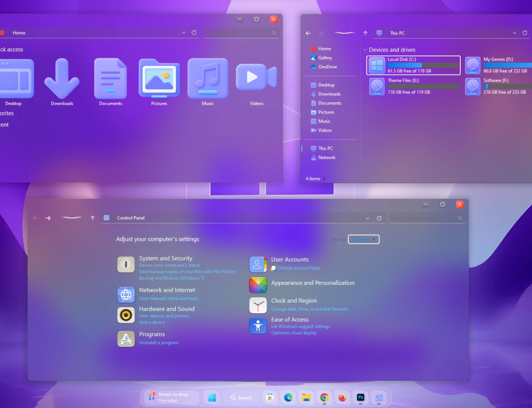
Task: Click the Appearance and Personalization icon
Action: click(x=258, y=284)
